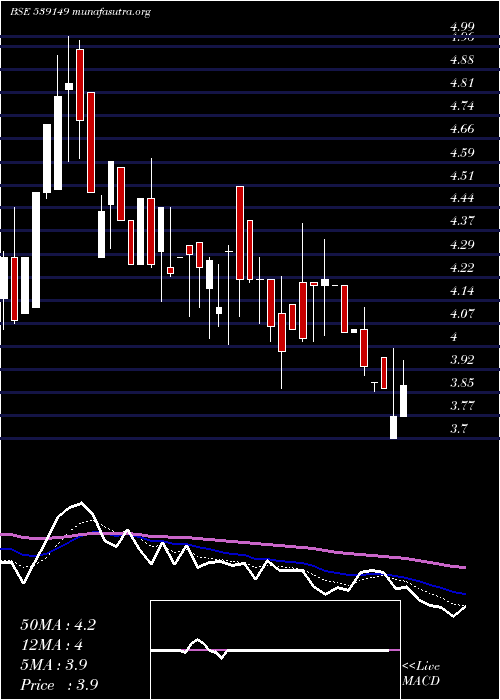Click the '12MA : 4' readout
This screenshot has width=500, height=700.
click(x=52, y=645)
